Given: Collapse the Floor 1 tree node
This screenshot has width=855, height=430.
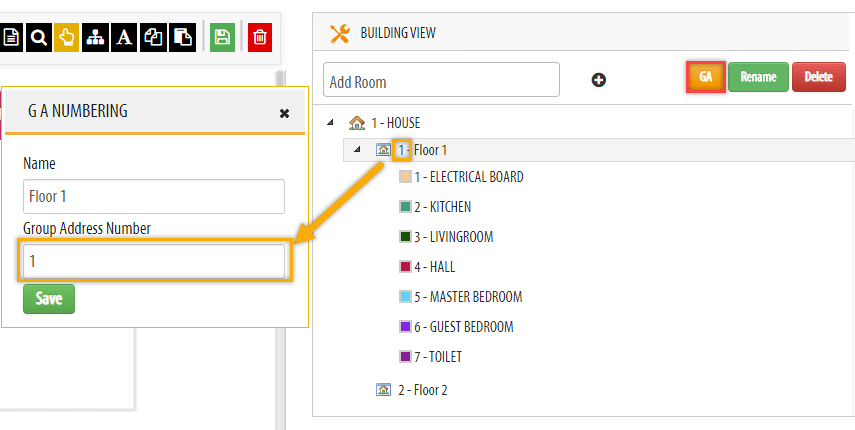Looking at the screenshot, I should click(357, 150).
